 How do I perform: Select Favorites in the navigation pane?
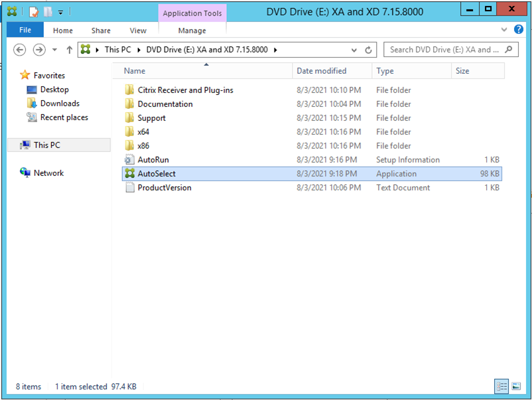[x=49, y=76]
